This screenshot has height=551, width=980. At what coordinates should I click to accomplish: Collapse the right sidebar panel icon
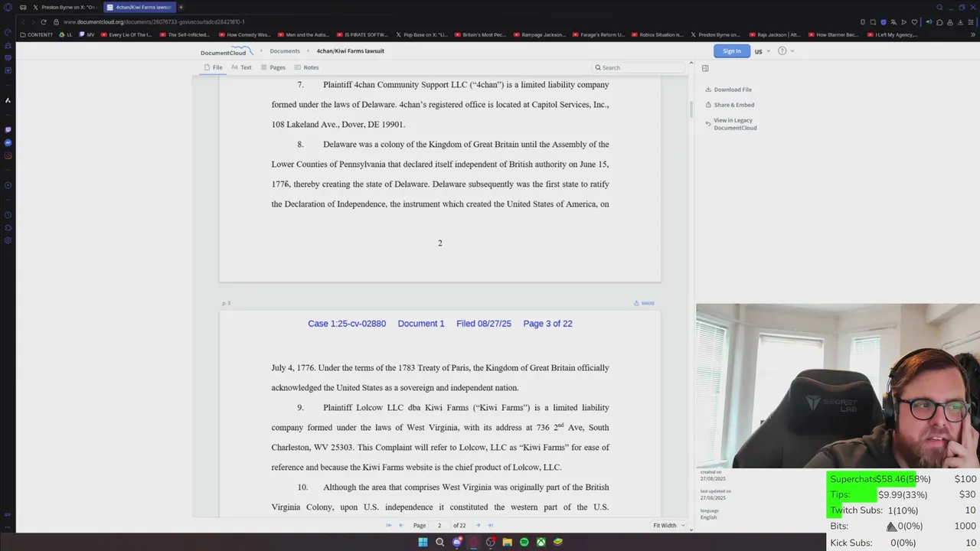pyautogui.click(x=705, y=68)
